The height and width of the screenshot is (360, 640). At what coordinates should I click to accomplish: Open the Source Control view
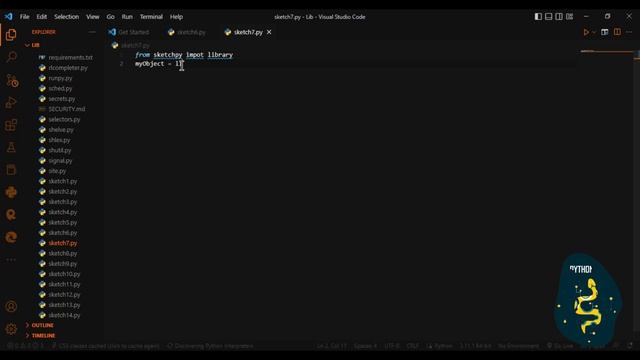click(12, 80)
